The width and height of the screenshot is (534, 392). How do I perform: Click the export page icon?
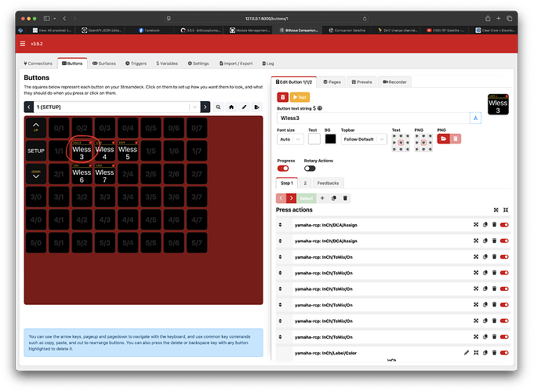[256, 107]
